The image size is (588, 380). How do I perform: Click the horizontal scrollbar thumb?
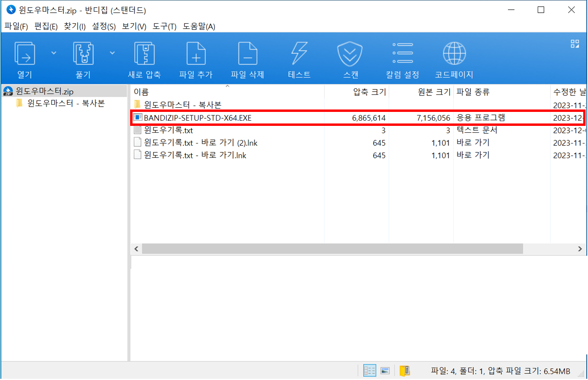[x=333, y=249]
